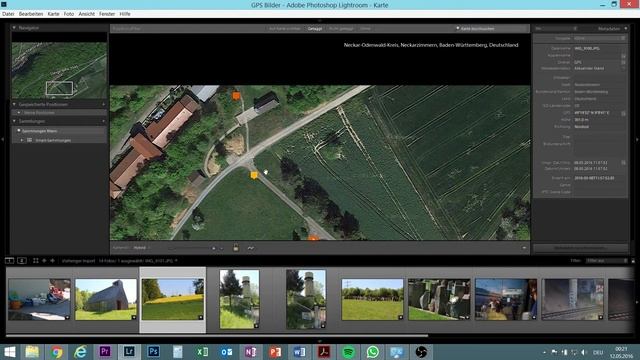Open the map toolbar options arrow

coord(524,248)
